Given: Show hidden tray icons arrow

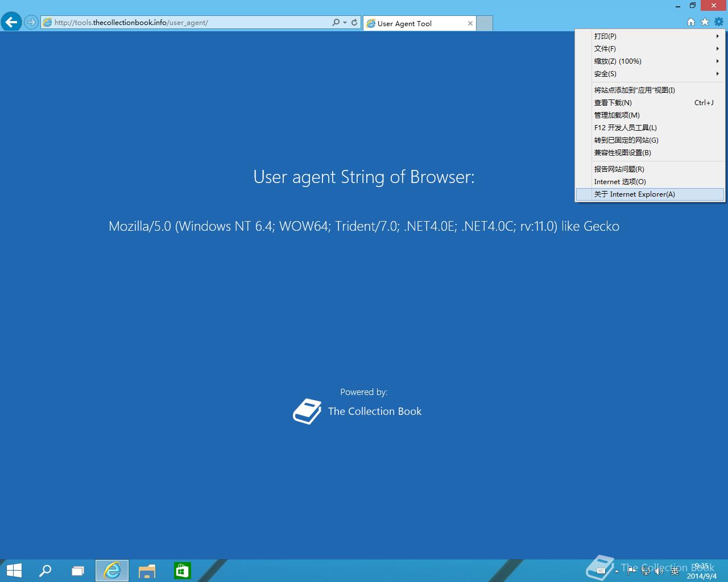Looking at the screenshot, I should 617,571.
